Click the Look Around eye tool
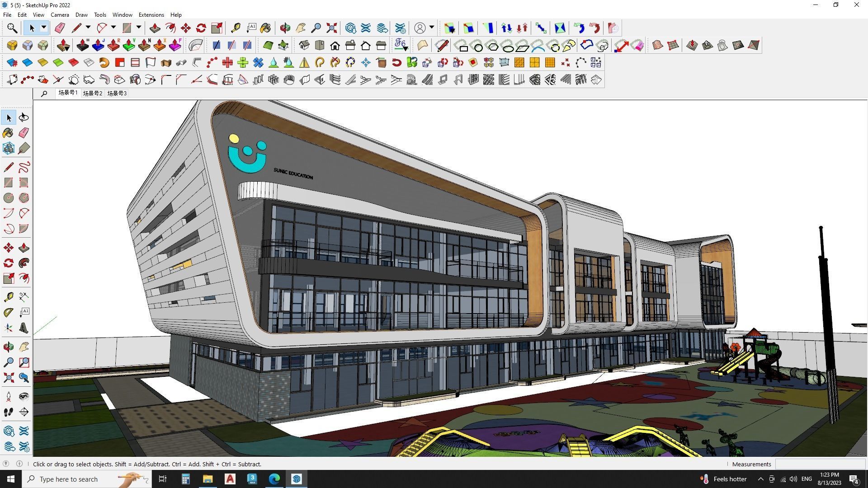 coord(24,397)
